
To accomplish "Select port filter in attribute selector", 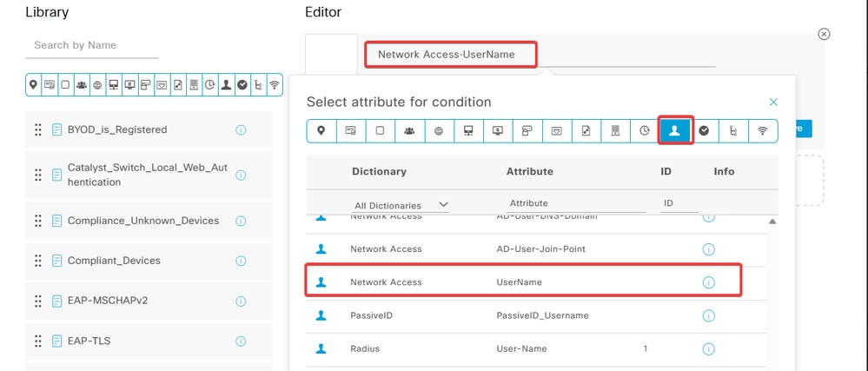I will (527, 130).
